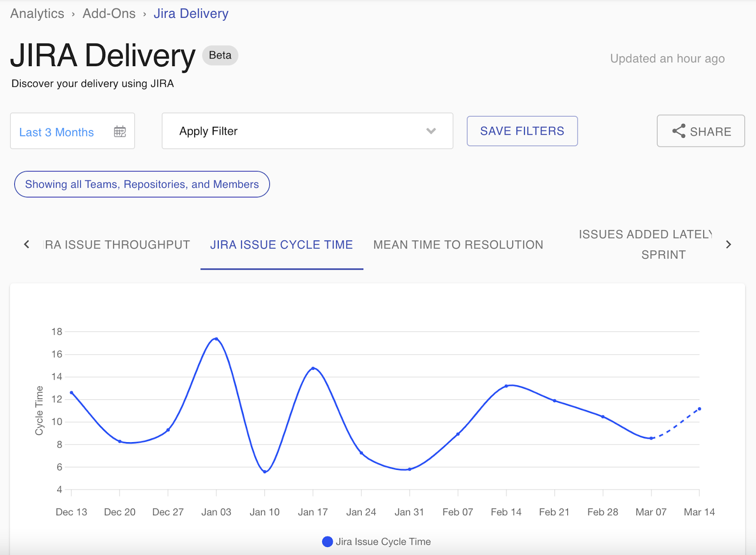Select the JIRA Issue Throughput tab
Viewport: 756px width, 555px height.
tap(117, 245)
